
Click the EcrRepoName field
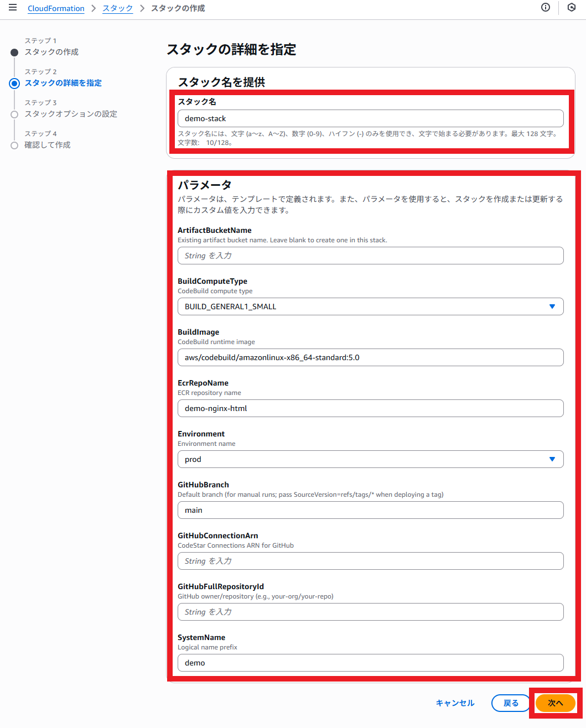pyautogui.click(x=370, y=408)
